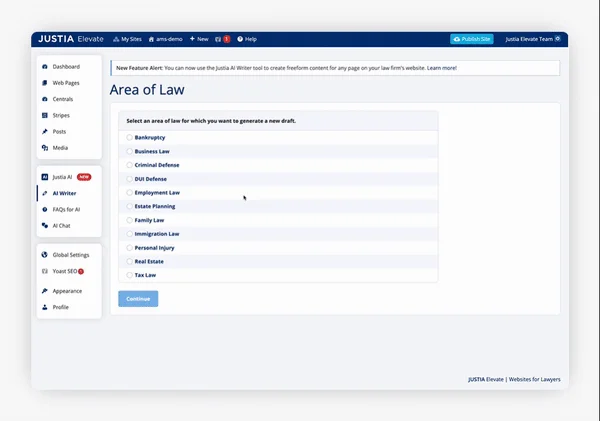
Task: Click the Posts pin icon
Action: 45,131
